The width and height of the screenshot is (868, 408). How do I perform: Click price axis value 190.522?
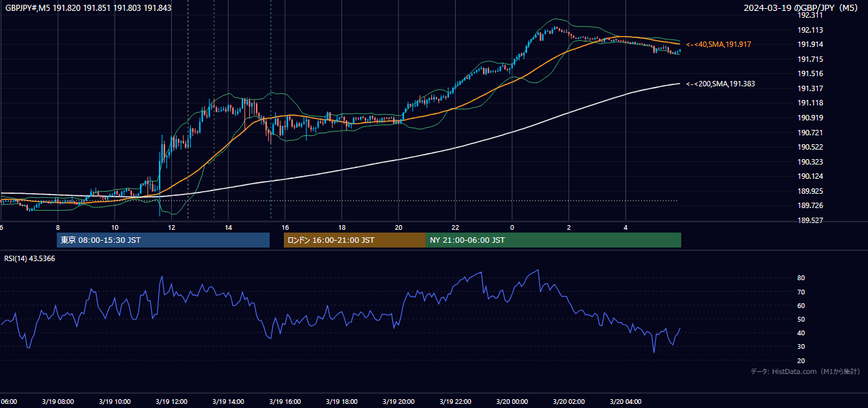pos(810,147)
